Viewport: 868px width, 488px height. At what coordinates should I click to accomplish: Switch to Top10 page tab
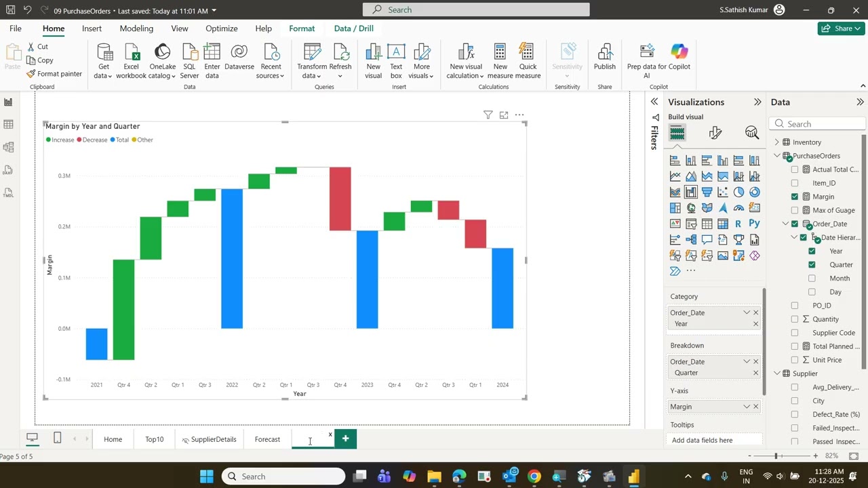pyautogui.click(x=154, y=439)
